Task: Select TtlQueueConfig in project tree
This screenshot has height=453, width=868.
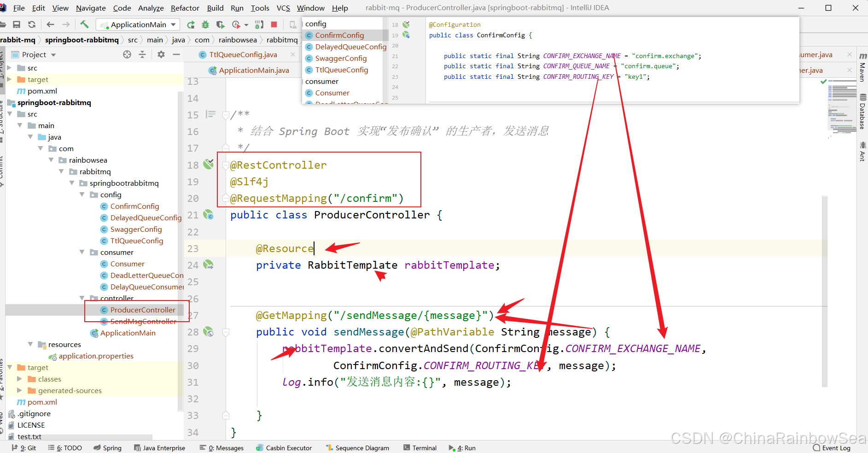Action: pyautogui.click(x=137, y=241)
